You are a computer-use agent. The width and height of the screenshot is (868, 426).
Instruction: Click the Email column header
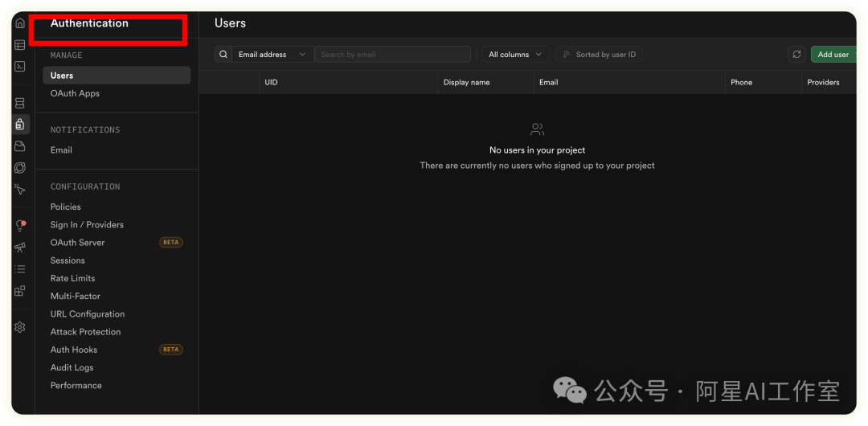pyautogui.click(x=549, y=82)
